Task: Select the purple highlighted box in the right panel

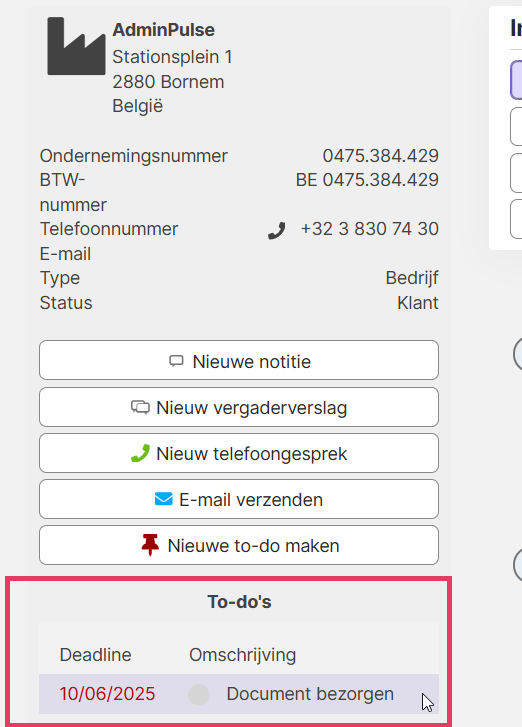Action: point(516,80)
